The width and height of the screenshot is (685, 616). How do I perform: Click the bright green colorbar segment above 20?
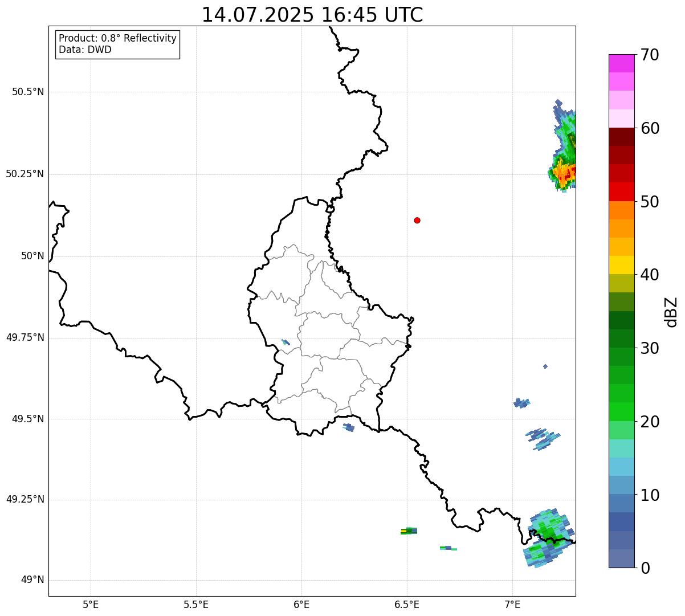click(x=621, y=411)
